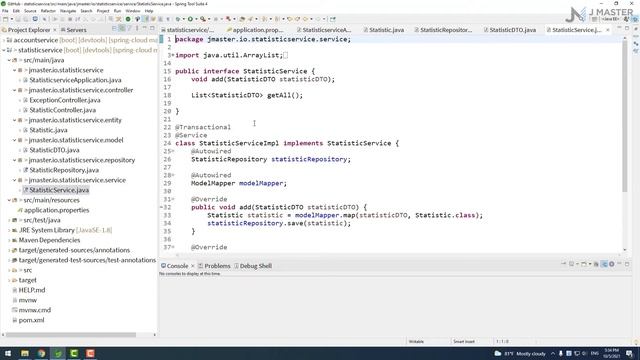The height and width of the screenshot is (360, 640).
Task: Minimize the Project Explorer panel
Action: click(144, 28)
